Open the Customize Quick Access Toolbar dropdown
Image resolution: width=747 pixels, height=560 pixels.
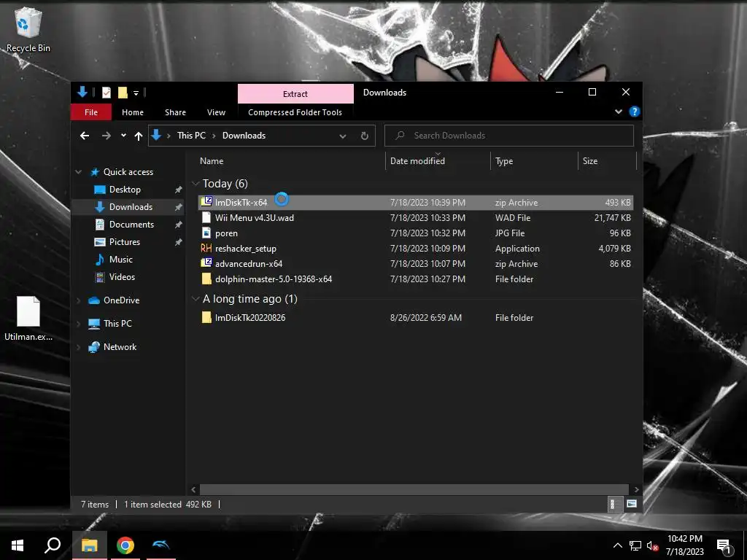coord(136,93)
